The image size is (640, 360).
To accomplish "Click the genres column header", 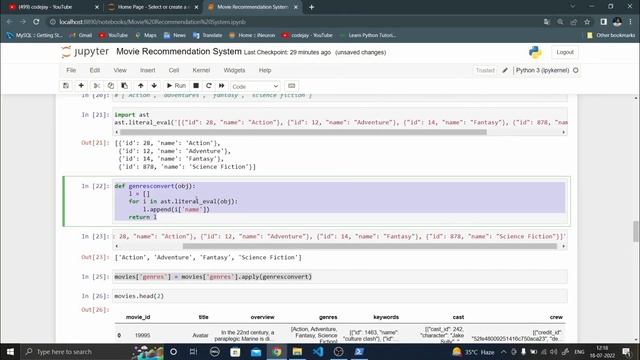I will point(328,317).
